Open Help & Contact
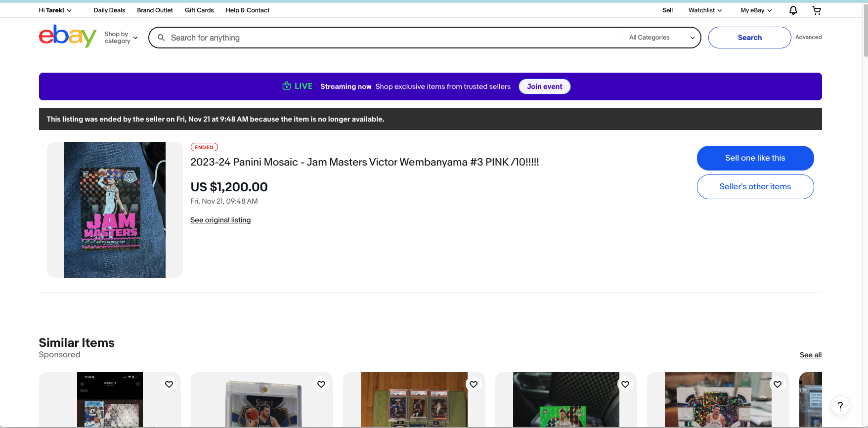The height and width of the screenshot is (428, 868). [x=248, y=10]
